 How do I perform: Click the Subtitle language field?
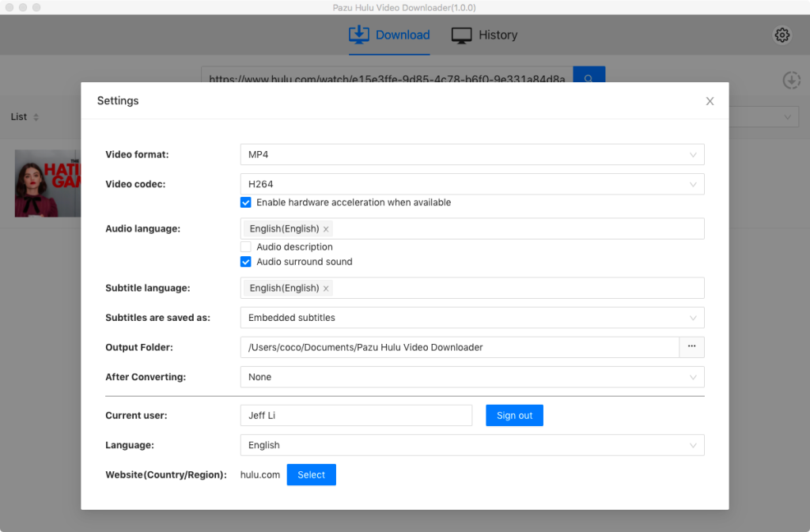pyautogui.click(x=472, y=288)
